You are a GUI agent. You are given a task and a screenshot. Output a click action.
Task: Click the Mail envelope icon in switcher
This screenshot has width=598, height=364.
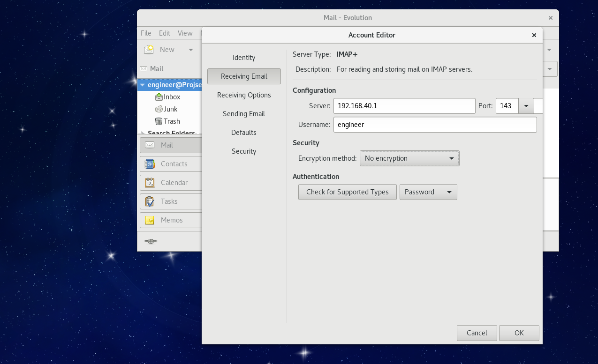(x=150, y=145)
